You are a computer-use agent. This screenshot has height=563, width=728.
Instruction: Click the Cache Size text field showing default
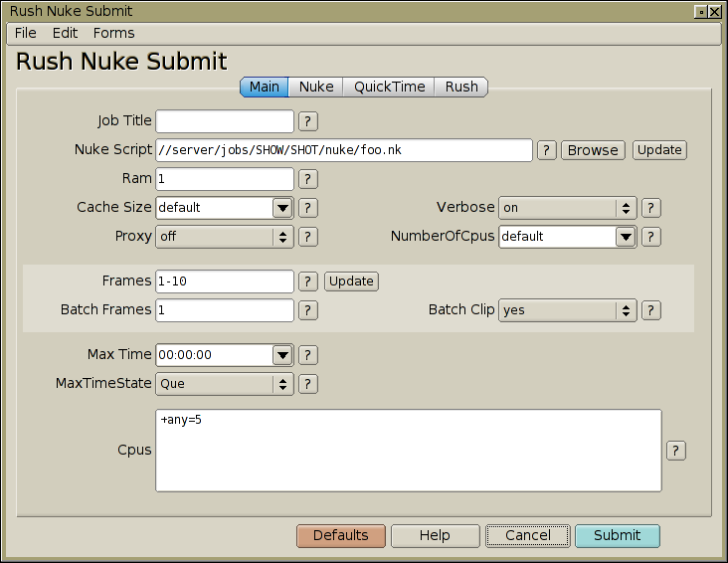click(x=215, y=208)
